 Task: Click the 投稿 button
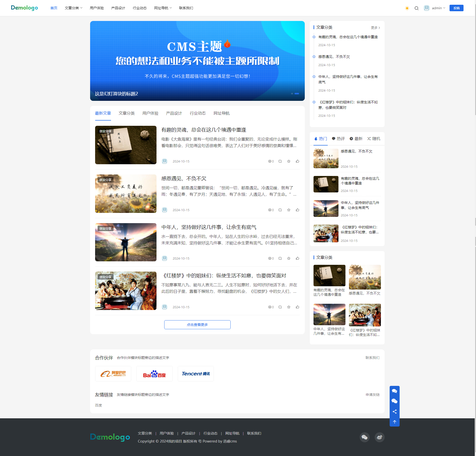tap(457, 8)
